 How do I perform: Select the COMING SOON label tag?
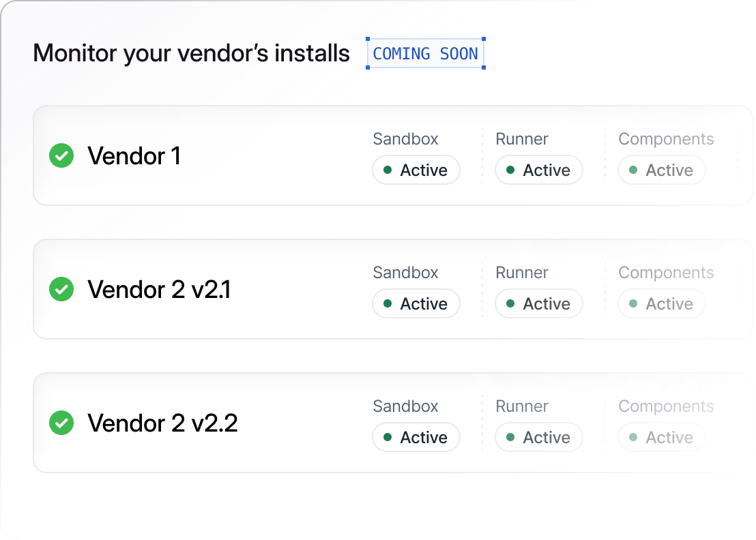point(426,54)
